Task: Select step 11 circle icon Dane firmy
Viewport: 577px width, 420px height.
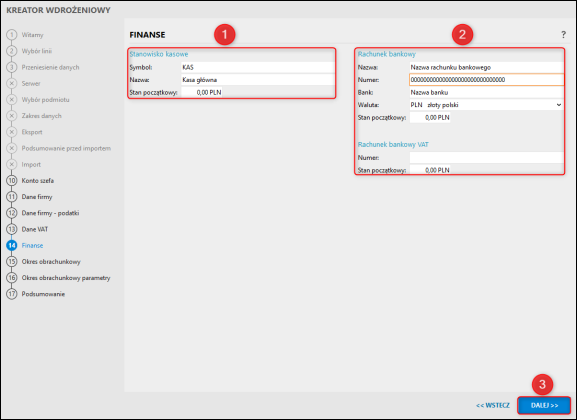Action: click(12, 197)
